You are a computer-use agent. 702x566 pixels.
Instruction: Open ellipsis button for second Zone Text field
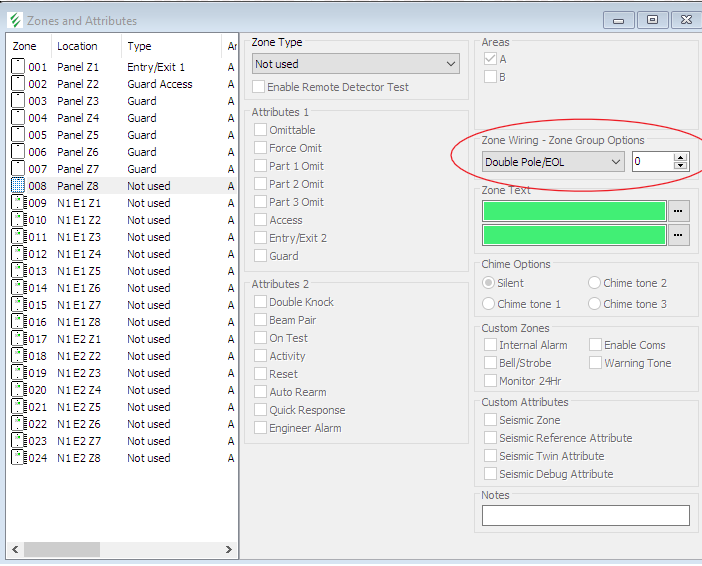pos(679,235)
